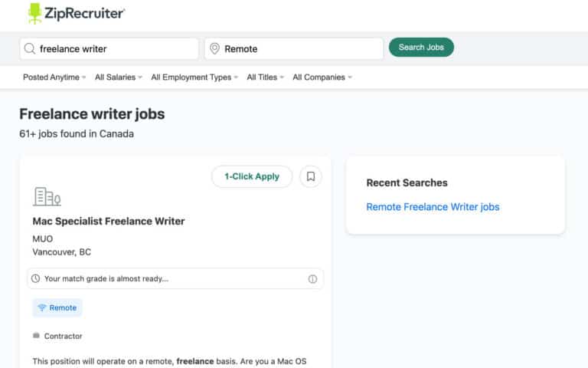Open the All Companies filter
This screenshot has width=588, height=368.
(322, 77)
